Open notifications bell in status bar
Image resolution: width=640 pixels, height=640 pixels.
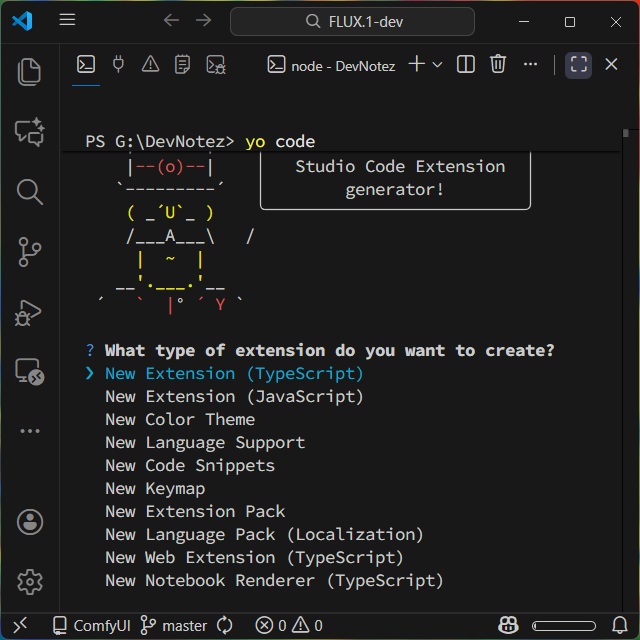coord(620,625)
